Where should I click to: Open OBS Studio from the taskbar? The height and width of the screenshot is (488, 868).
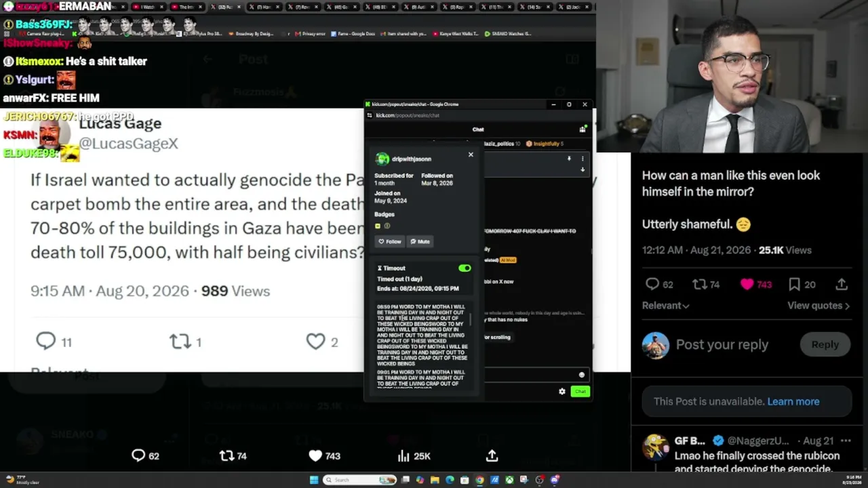[x=540, y=480]
